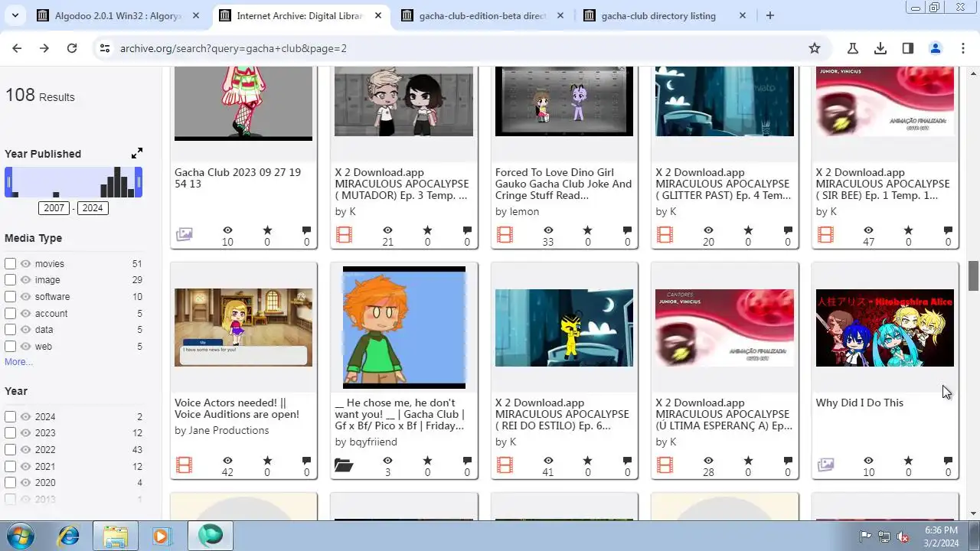Image resolution: width=980 pixels, height=551 pixels.
Task: Toggle eye icon to show only 2023
Action: pos(25,433)
